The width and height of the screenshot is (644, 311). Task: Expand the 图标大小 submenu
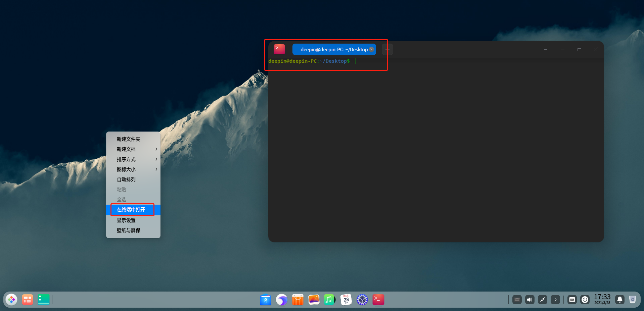coord(133,169)
